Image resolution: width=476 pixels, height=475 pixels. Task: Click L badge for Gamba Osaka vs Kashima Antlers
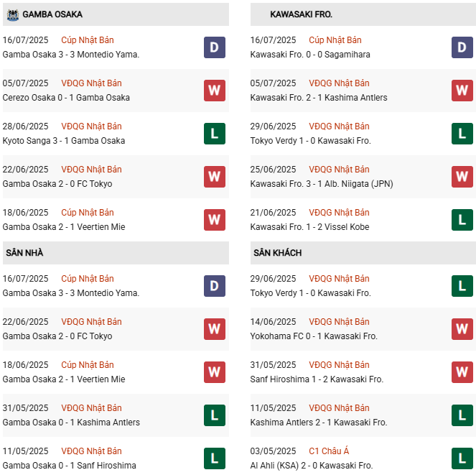215,415
